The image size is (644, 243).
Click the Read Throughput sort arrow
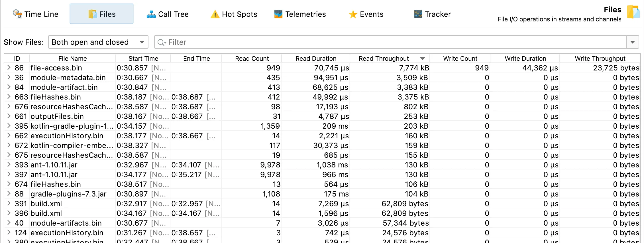coord(423,58)
